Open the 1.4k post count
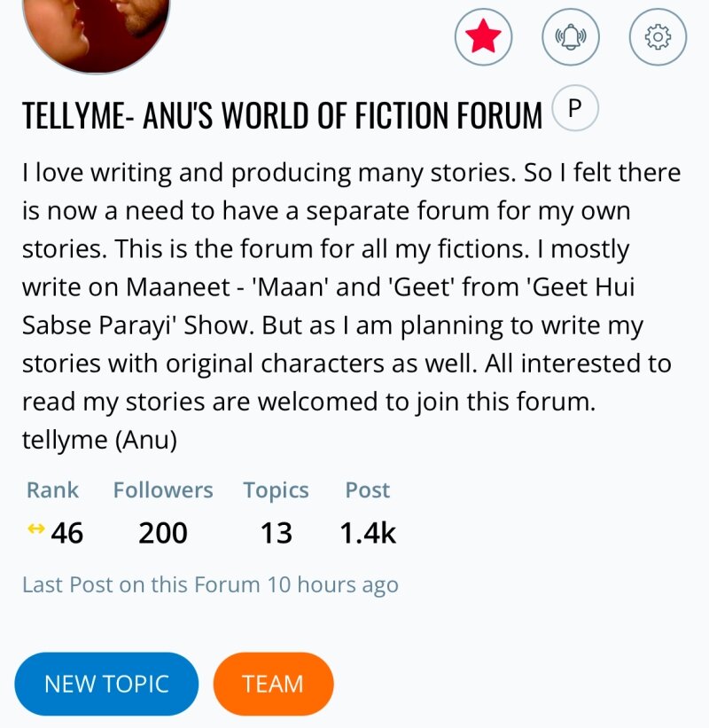This screenshot has width=709, height=728. click(368, 533)
